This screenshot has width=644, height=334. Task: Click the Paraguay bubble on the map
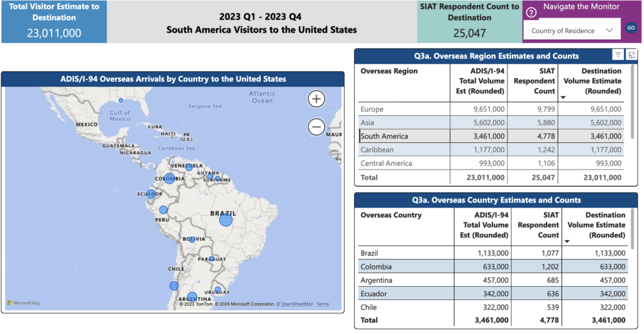click(x=211, y=259)
